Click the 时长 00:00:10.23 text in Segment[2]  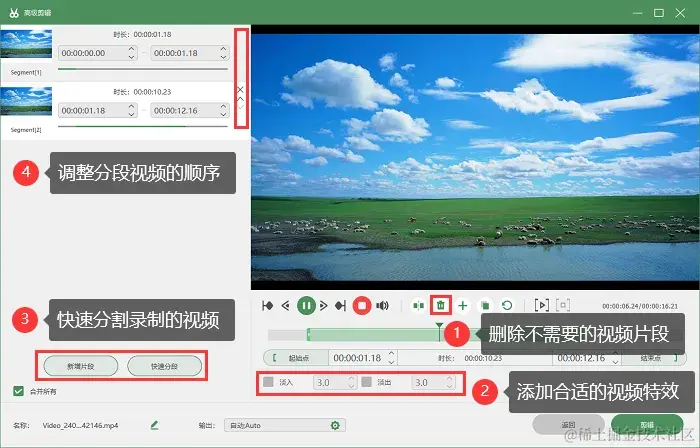142,92
